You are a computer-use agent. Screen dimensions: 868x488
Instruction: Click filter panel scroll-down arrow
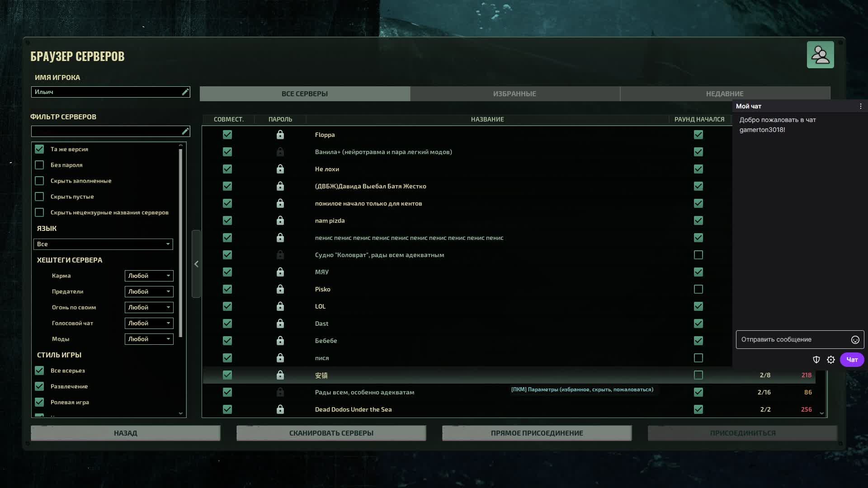point(181,413)
